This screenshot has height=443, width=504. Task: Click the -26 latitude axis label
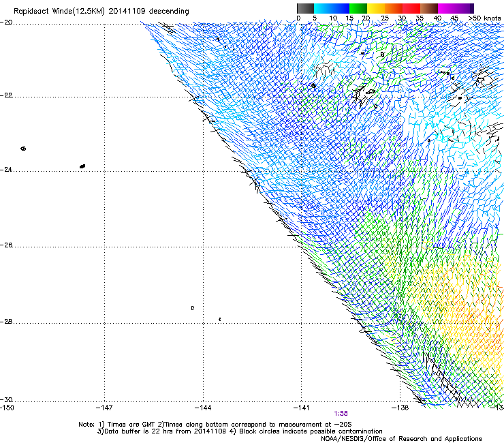(6, 245)
